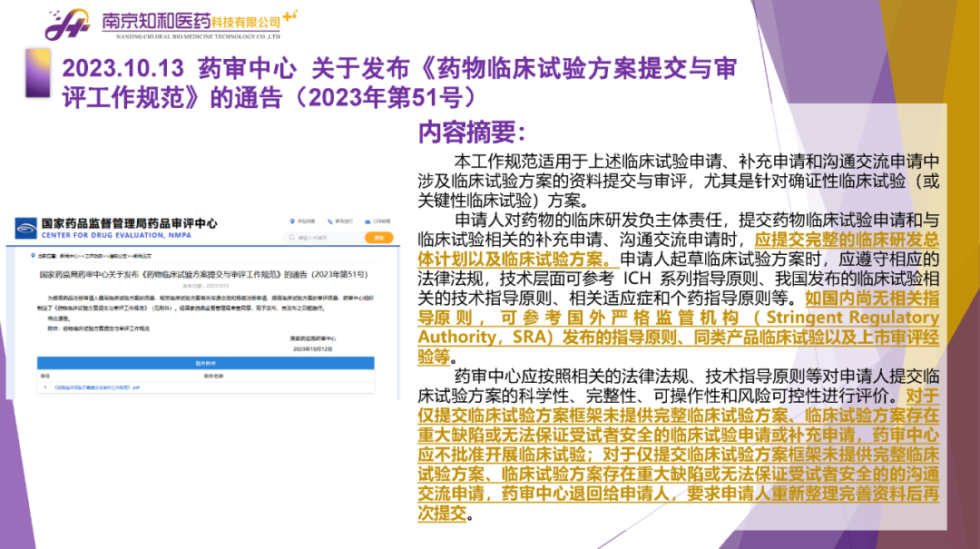Click the slide title dated 2023.10.13
The height and width of the screenshot is (549, 980).
(x=399, y=82)
